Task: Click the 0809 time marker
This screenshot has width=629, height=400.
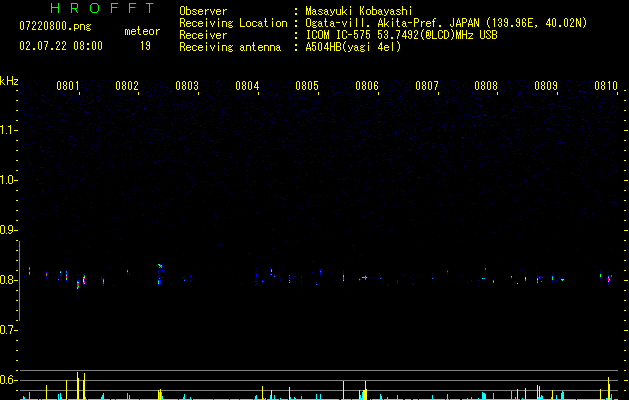Action: [546, 86]
